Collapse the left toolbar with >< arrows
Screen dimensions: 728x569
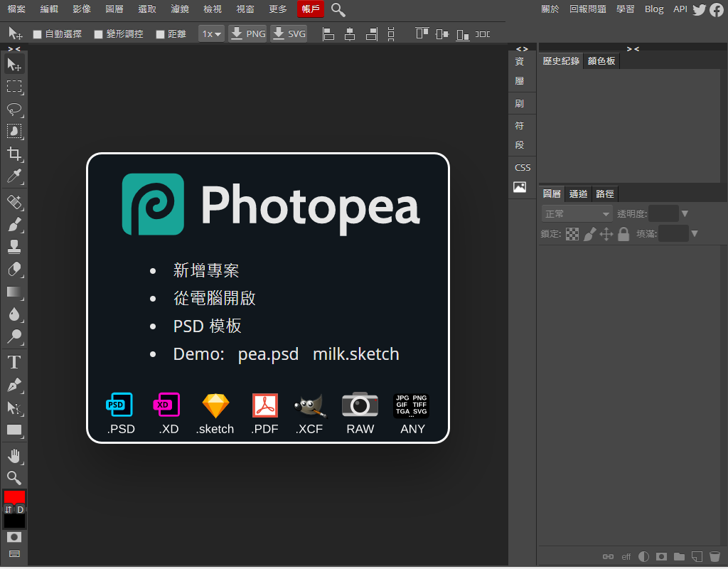pos(14,49)
